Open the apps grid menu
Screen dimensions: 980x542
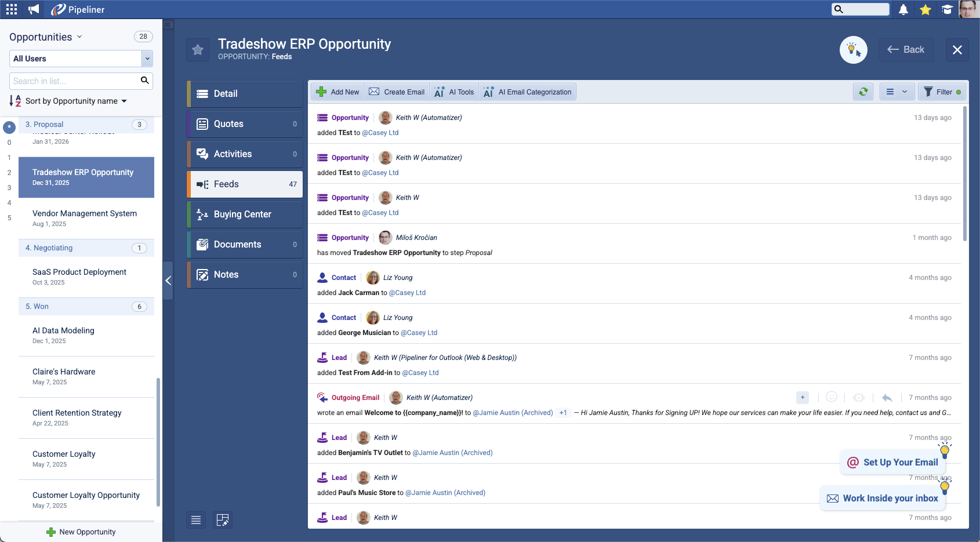(x=12, y=9)
